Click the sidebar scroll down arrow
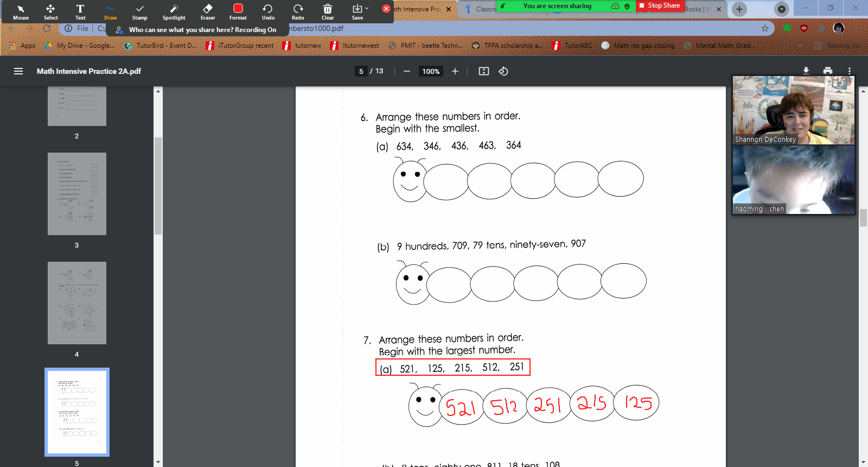Screen dimensions: 868x467 coord(158,462)
